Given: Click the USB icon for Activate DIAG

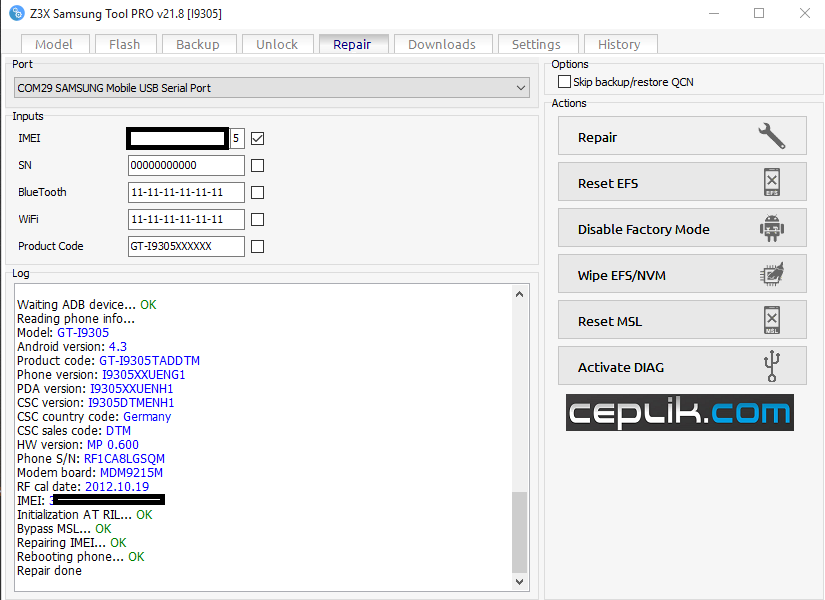Looking at the screenshot, I should point(771,367).
